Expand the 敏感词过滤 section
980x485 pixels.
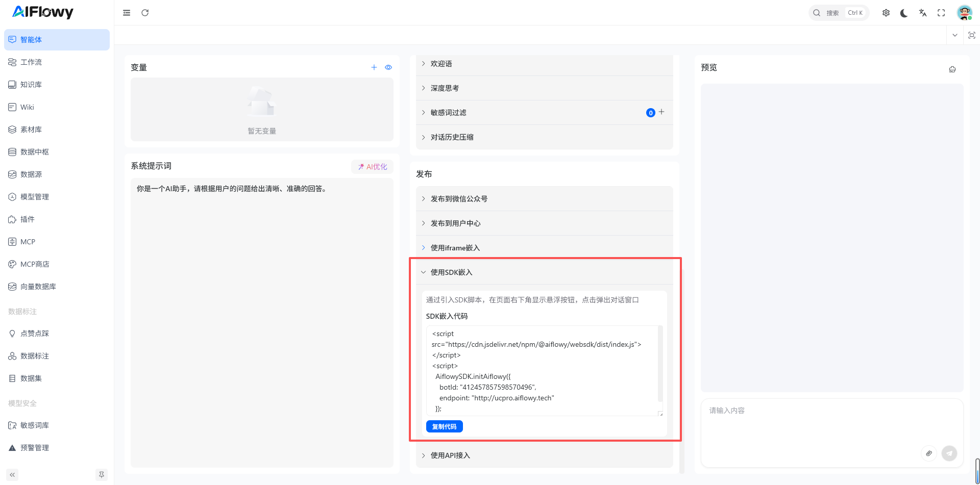point(544,113)
